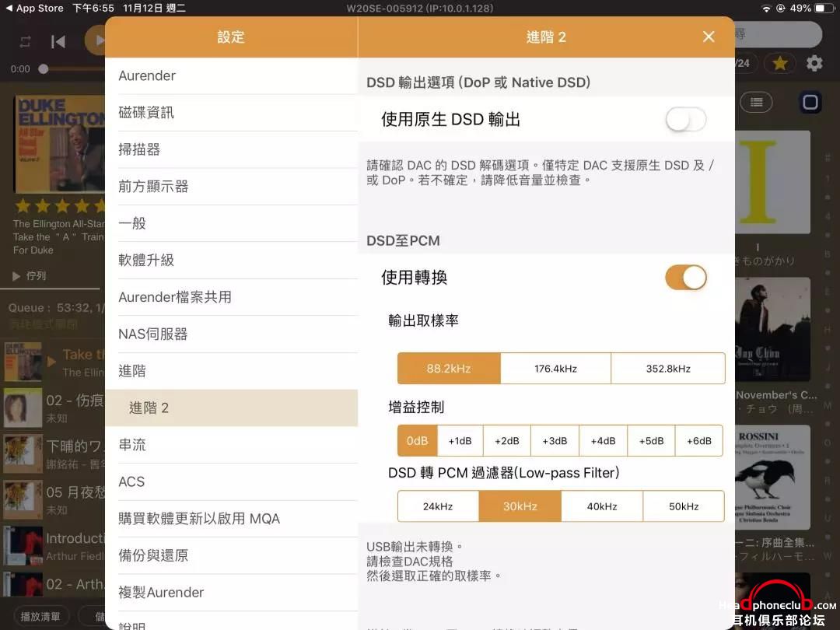This screenshot has height=630, width=840.
Task: Choose 40kHz low-pass filter
Action: [x=602, y=506]
